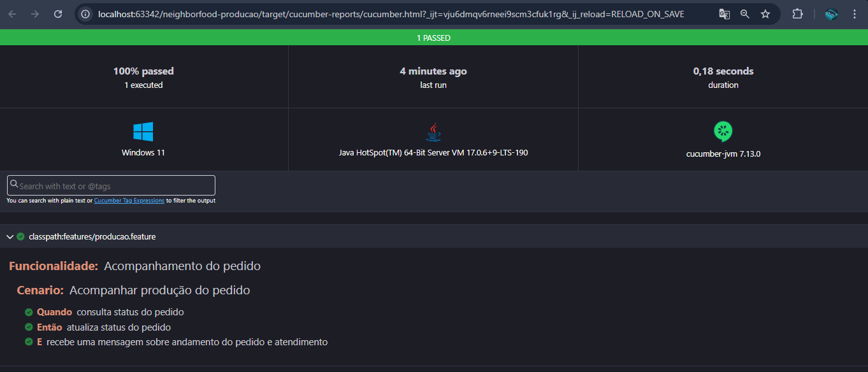The width and height of the screenshot is (868, 372).
Task: Open the browser extensions puzzle icon
Action: coord(797,14)
